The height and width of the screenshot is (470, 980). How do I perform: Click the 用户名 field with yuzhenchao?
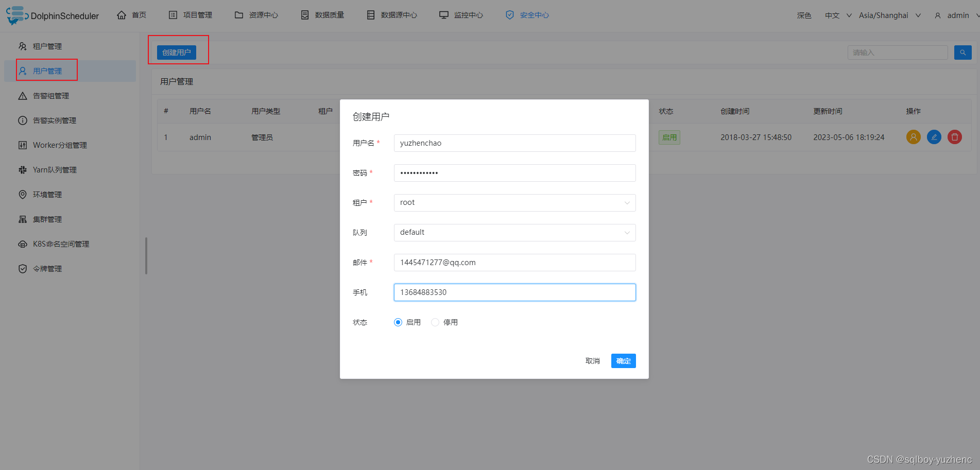click(x=515, y=143)
